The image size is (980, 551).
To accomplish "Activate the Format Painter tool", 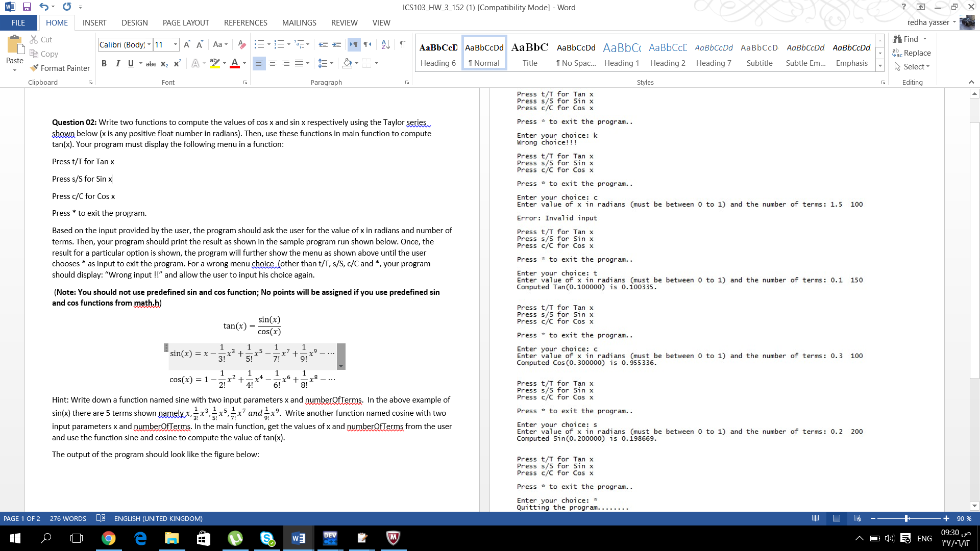I will tap(59, 68).
